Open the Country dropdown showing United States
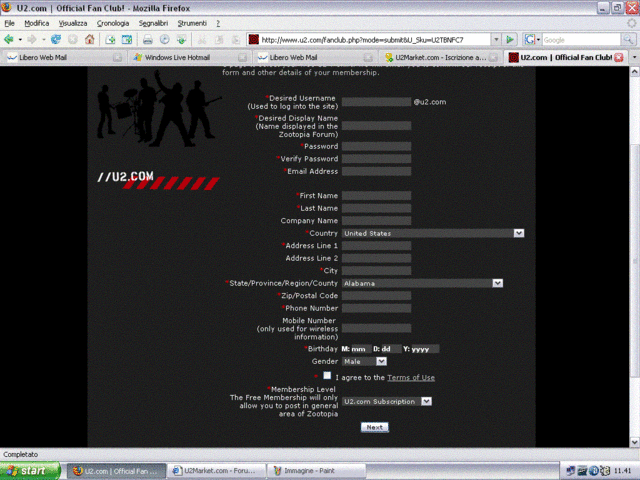Viewport: 640px width, 480px height. click(433, 233)
